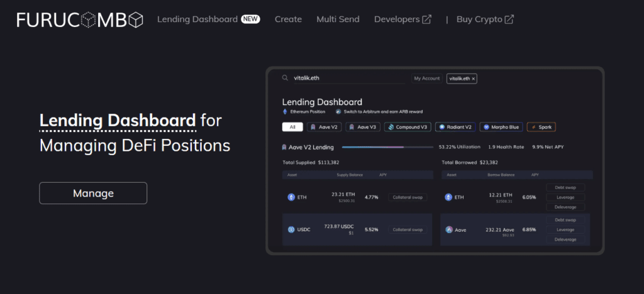Screen dimensions: 644x294
Task: Open the Create menu item
Action: 288,19
